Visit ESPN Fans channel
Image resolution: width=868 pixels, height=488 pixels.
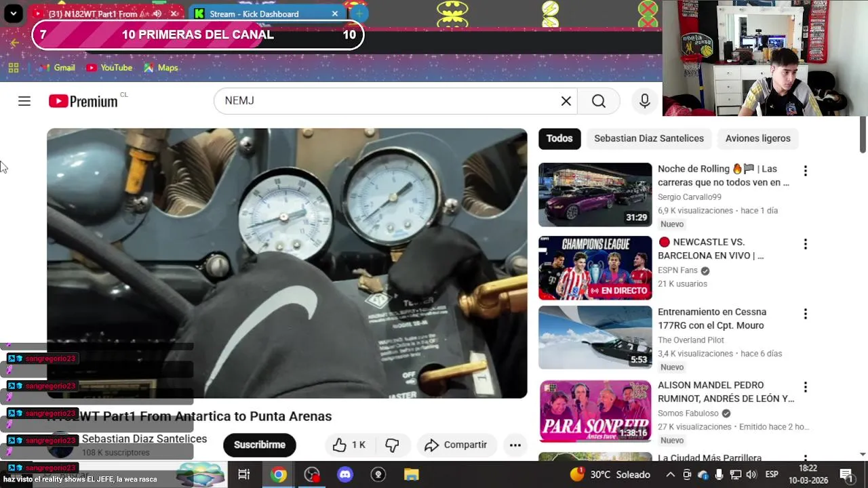pyautogui.click(x=677, y=270)
